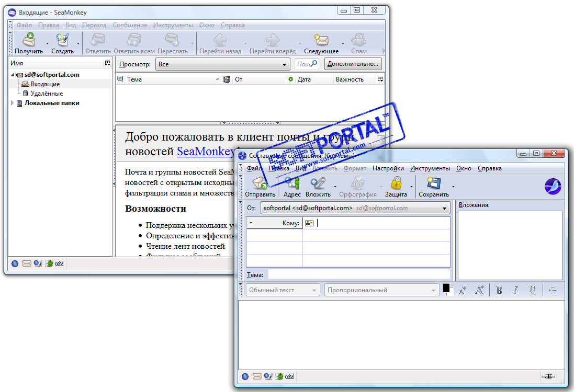Viewport: 574px width, 392px height.
Task: Open the browser globe icon in main window status bar
Action: click(x=15, y=263)
